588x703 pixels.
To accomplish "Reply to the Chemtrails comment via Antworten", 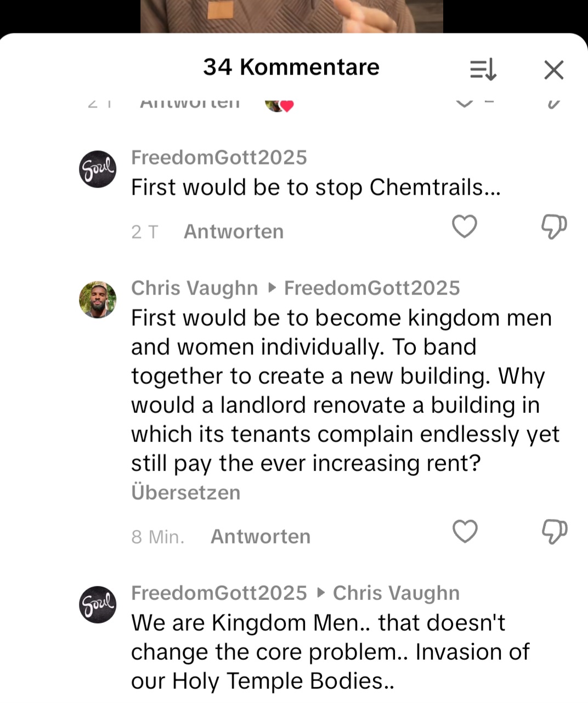I will coord(234,231).
